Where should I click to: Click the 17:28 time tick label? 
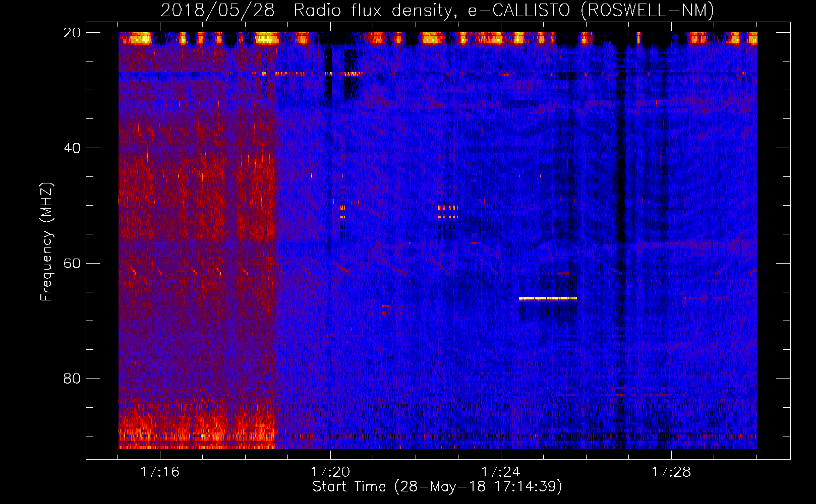671,472
